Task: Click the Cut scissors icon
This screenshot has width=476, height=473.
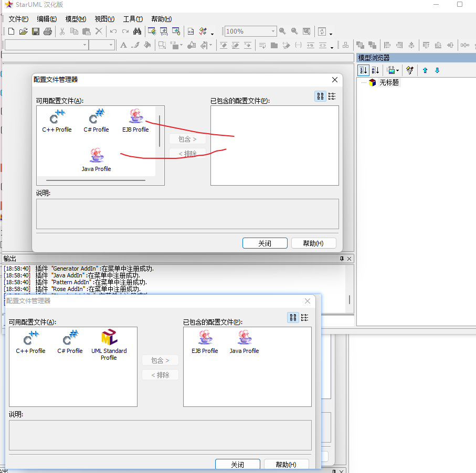Action: pyautogui.click(x=62, y=31)
